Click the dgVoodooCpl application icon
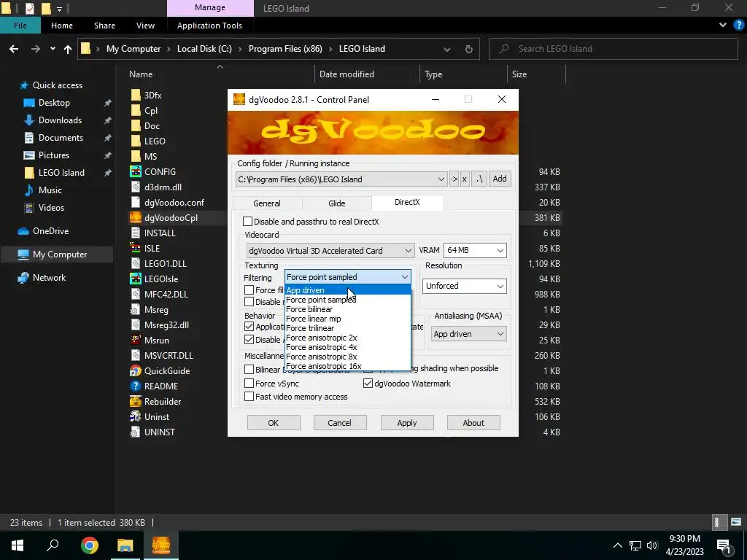This screenshot has width=747, height=560. click(x=136, y=217)
